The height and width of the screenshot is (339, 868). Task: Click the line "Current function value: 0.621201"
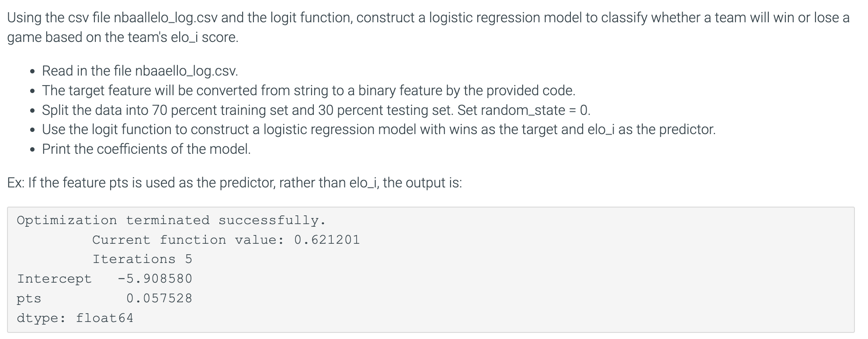click(226, 240)
